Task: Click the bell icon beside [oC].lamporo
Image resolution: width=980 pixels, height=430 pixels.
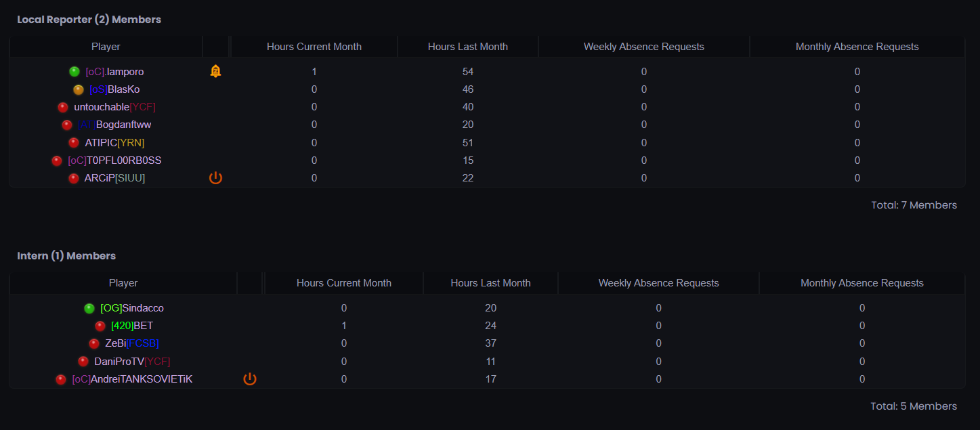Action: coord(215,71)
